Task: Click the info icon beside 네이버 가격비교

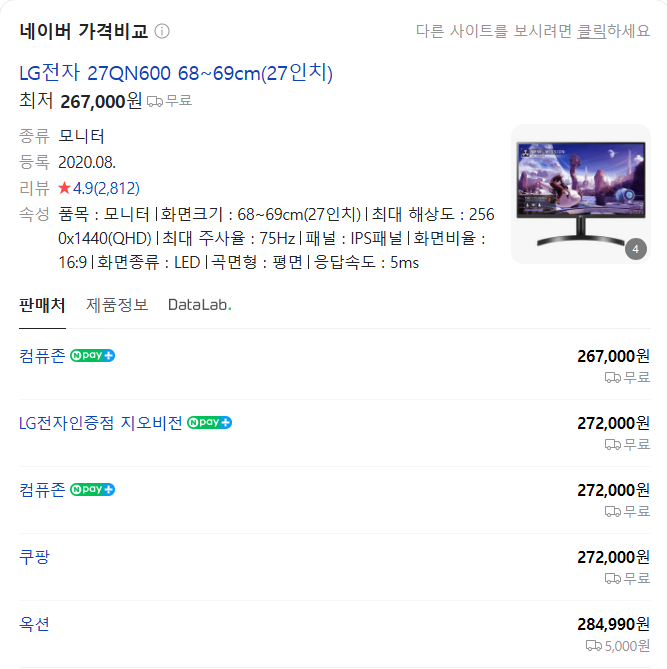Action: [x=162, y=31]
